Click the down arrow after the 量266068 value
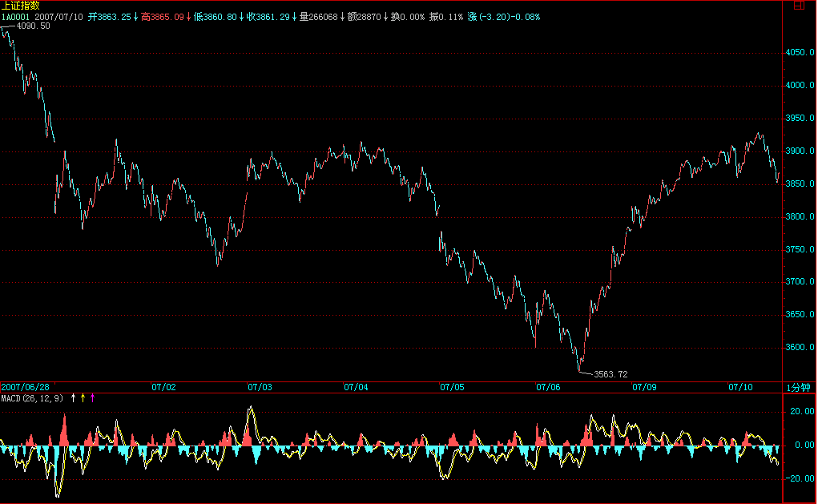This screenshot has width=818, height=504. [342, 16]
